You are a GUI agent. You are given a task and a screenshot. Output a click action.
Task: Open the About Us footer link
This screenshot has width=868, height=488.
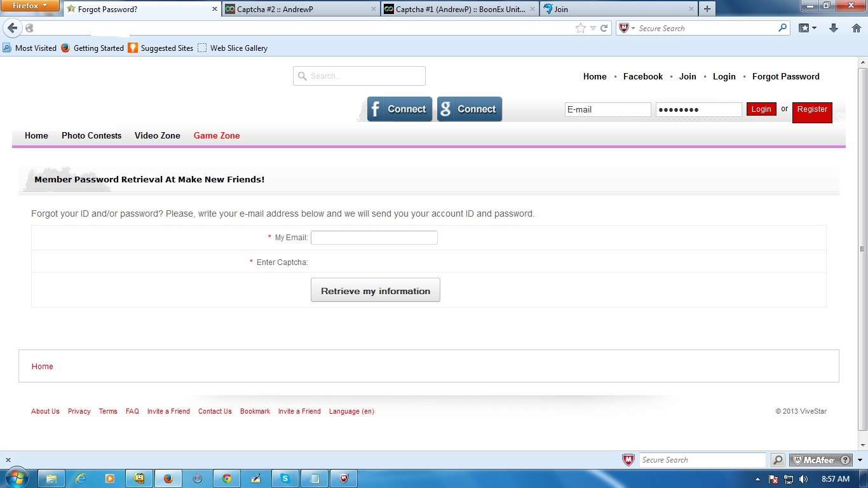45,411
